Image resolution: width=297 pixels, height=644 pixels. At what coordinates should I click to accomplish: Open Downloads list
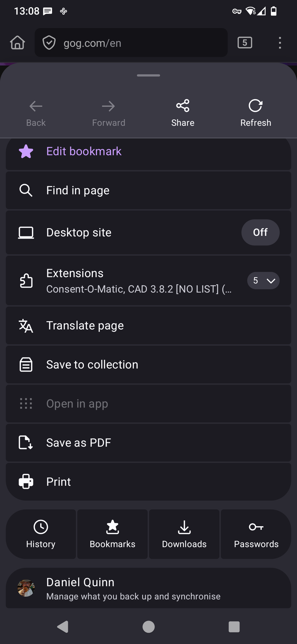184,534
